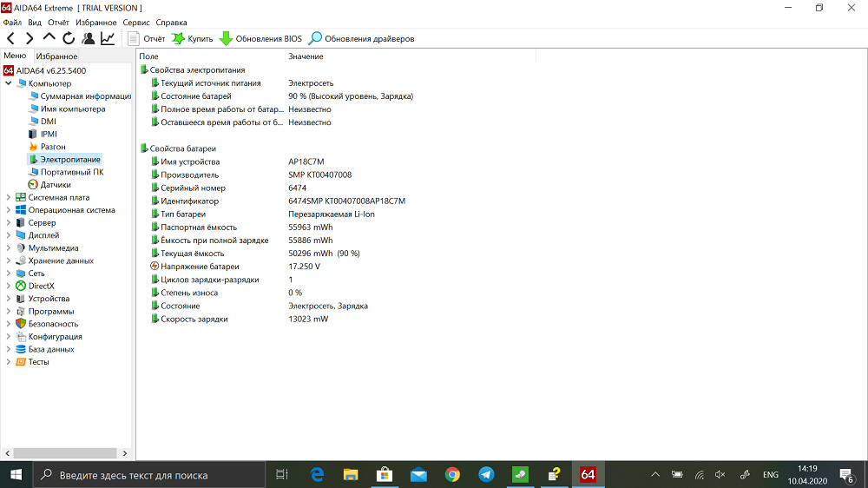The width and height of the screenshot is (868, 488).
Task: Expand the Операционная система tree node
Action: 9,210
